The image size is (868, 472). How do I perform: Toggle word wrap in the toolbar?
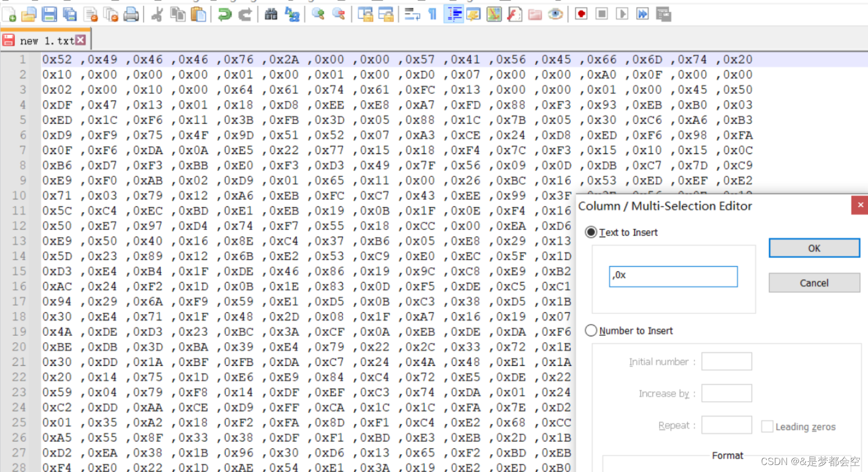pyautogui.click(x=412, y=14)
